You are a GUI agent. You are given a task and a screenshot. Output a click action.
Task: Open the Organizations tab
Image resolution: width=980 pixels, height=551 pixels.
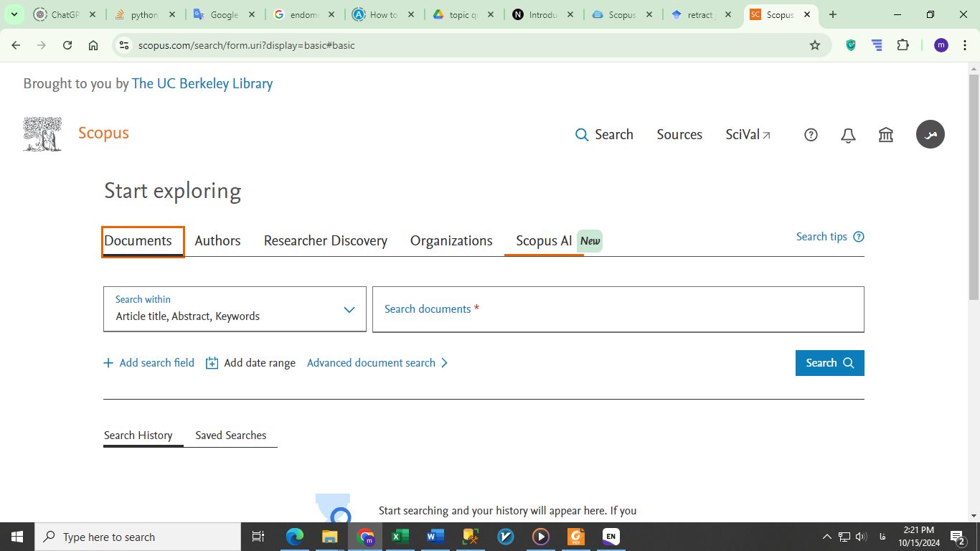[451, 241]
